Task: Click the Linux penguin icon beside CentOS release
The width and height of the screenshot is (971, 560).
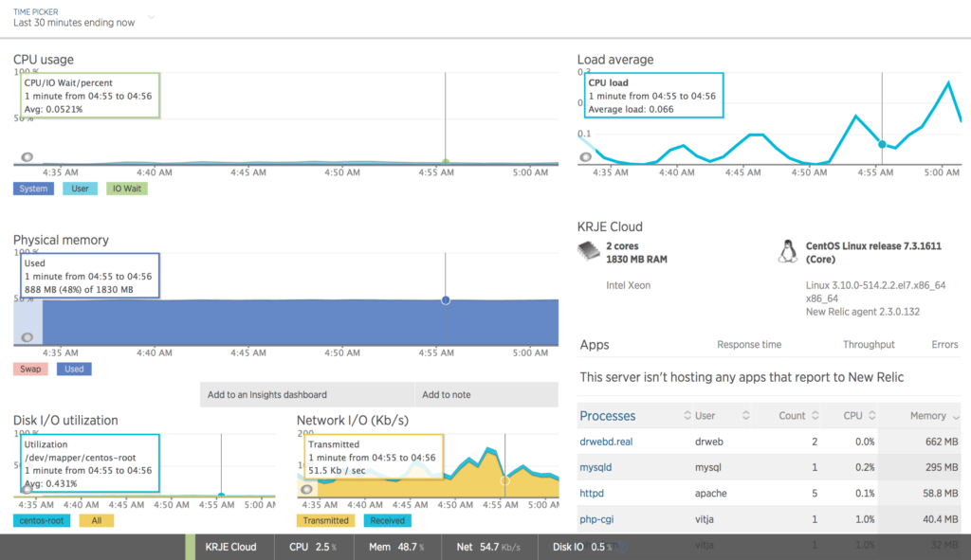Action: pyautogui.click(x=788, y=252)
